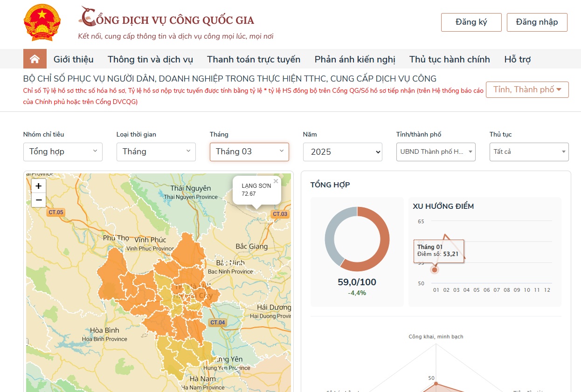Screen dimensions: 581x392
Task: Open the Nhóm chỉ tiêu dropdown
Action: [63, 152]
